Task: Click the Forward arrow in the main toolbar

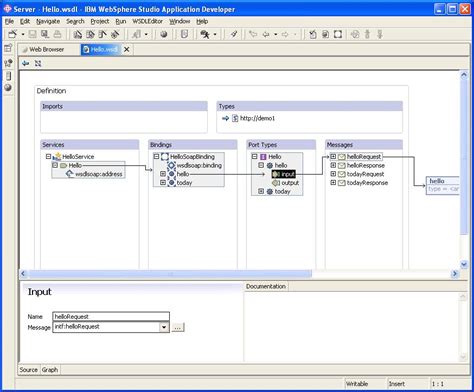Action: [x=285, y=34]
